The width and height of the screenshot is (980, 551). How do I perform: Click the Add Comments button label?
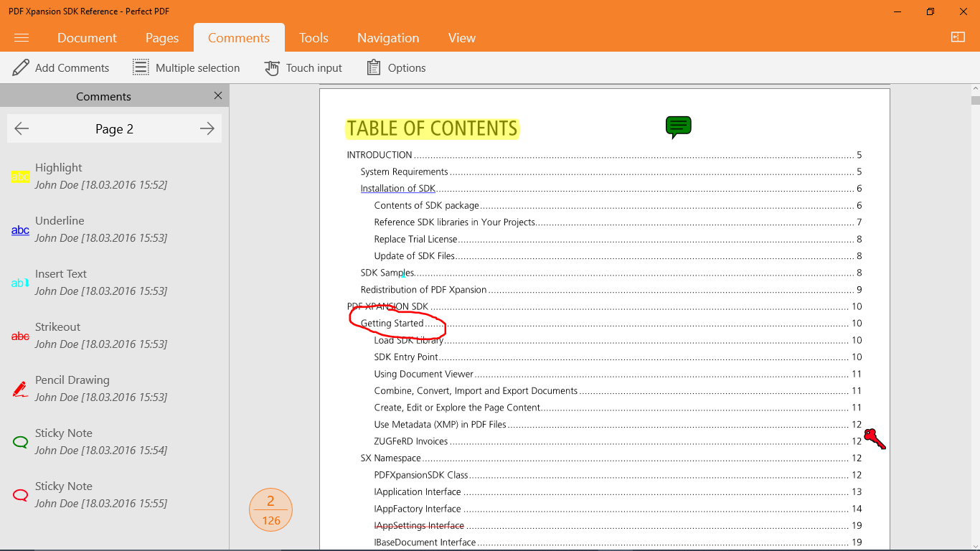click(72, 68)
